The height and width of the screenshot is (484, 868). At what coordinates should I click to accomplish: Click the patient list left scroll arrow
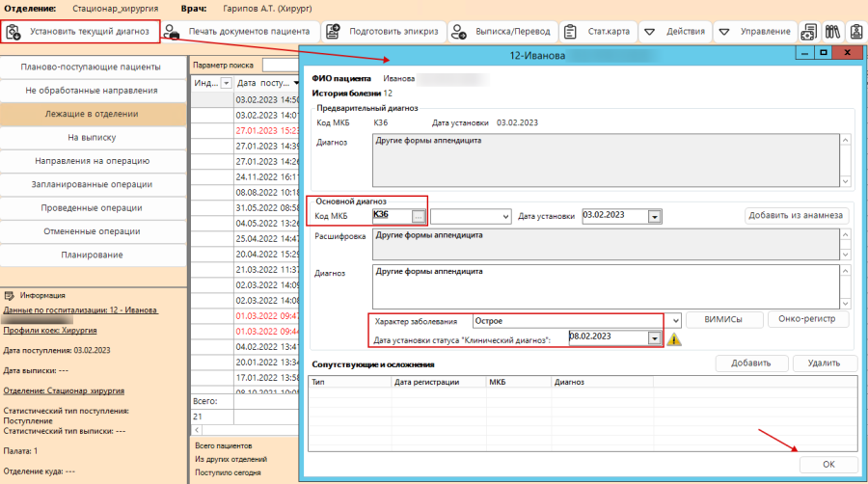tap(197, 430)
